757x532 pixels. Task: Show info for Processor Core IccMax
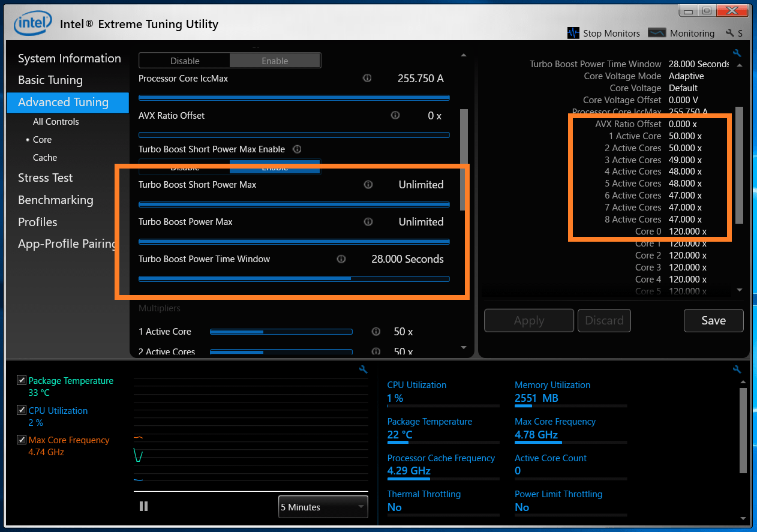point(367,79)
